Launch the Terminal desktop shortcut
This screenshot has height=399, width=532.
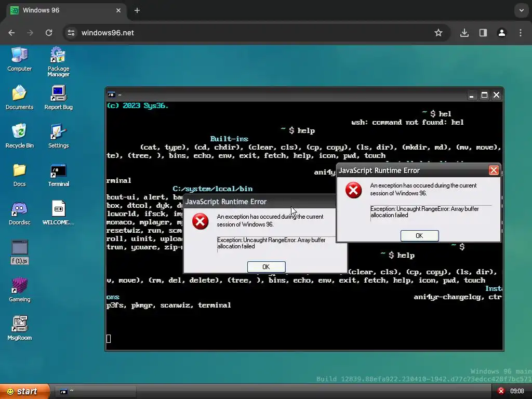click(58, 175)
